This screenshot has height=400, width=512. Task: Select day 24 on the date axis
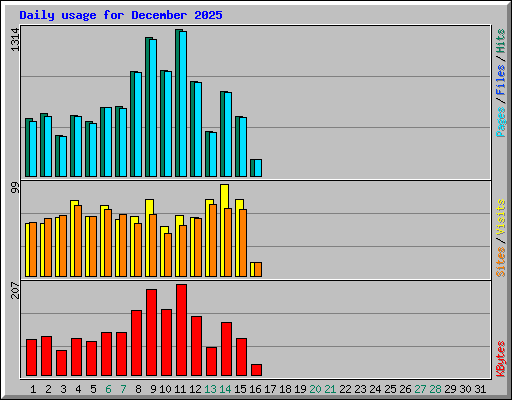[375, 389]
